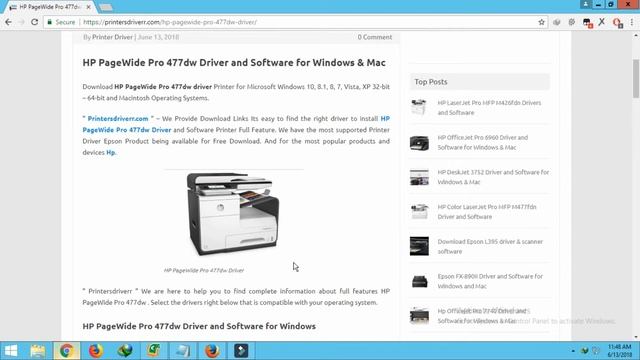The image size is (640, 360).
Task: Show hidden system tray icons
Action: pos(573,351)
